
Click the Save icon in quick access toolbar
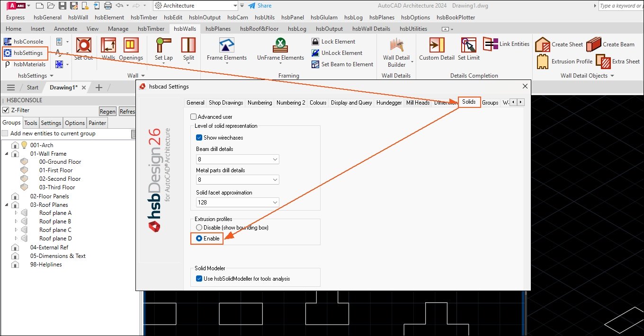(63, 6)
